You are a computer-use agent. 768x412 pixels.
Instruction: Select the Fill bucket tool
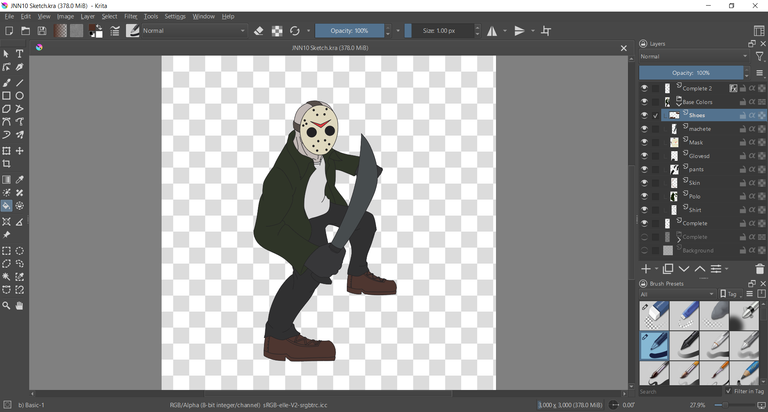click(6, 206)
